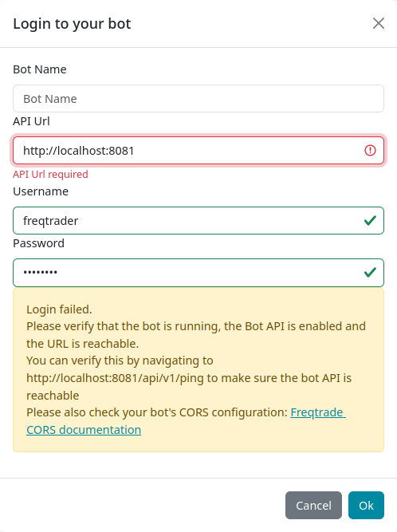This screenshot has width=397, height=532.
Task: Click the 'API Url required' error message
Action: (50, 174)
